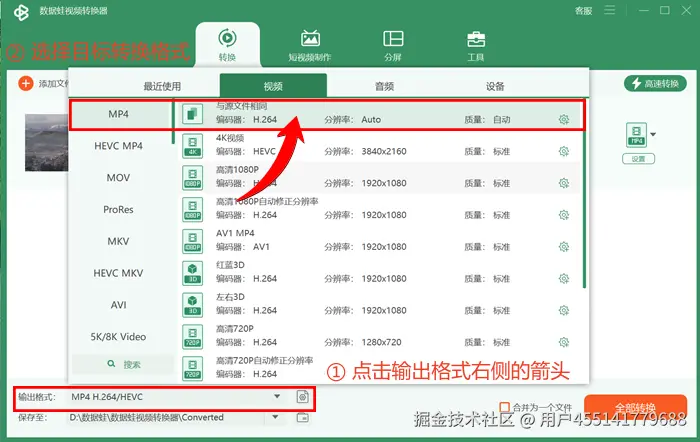Choose 高清1080P自动修正分辨率 preset row
700x442 pixels.
(x=379, y=209)
